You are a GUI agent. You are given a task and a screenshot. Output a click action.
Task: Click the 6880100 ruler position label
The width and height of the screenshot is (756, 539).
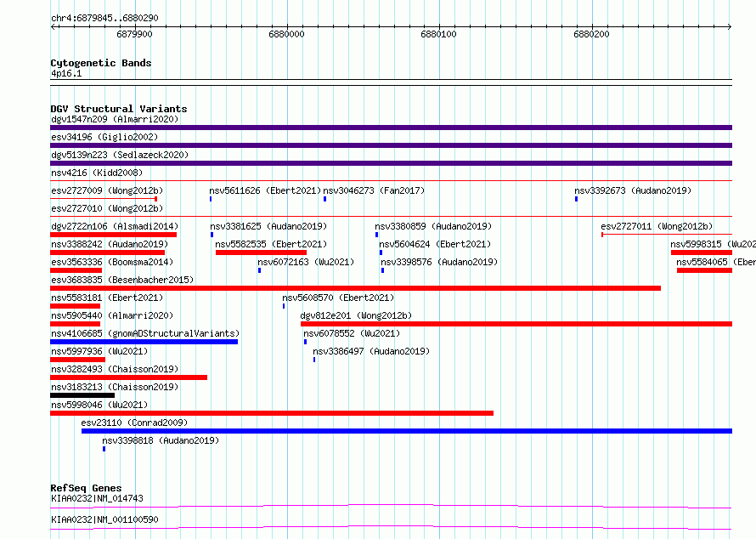point(439,34)
